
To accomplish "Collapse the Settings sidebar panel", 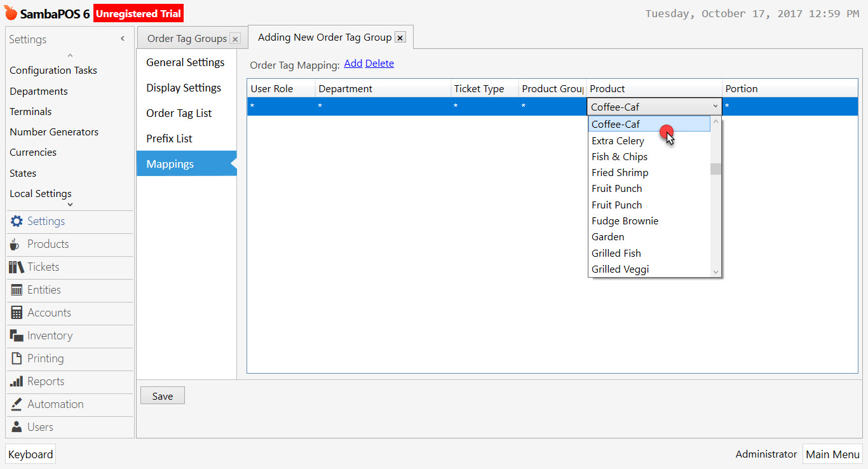I will pyautogui.click(x=123, y=39).
